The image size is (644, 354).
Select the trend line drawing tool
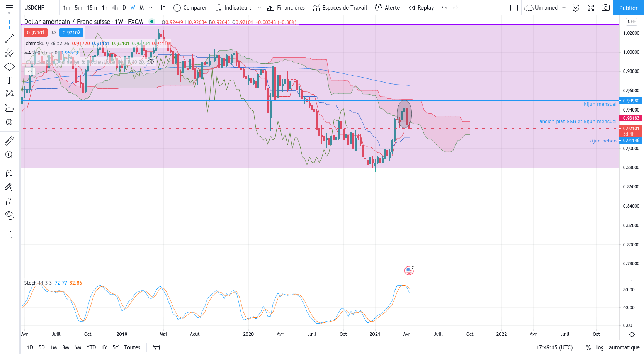(x=9, y=39)
